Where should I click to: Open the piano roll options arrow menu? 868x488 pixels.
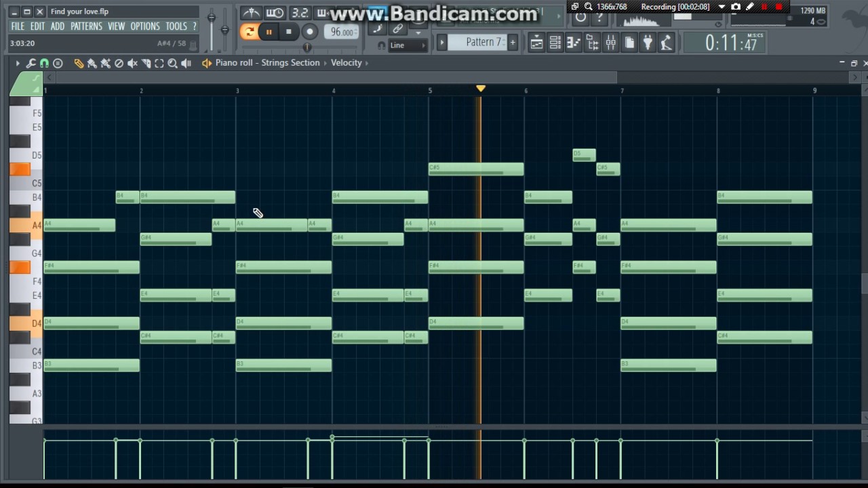[x=18, y=63]
